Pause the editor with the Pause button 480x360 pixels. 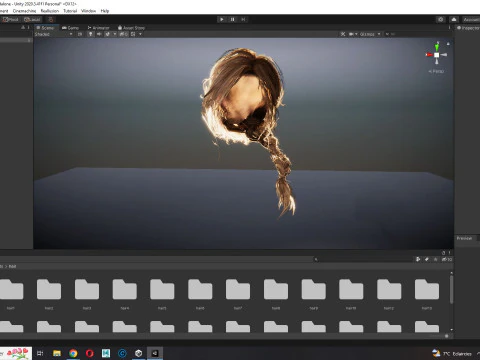(x=233, y=19)
